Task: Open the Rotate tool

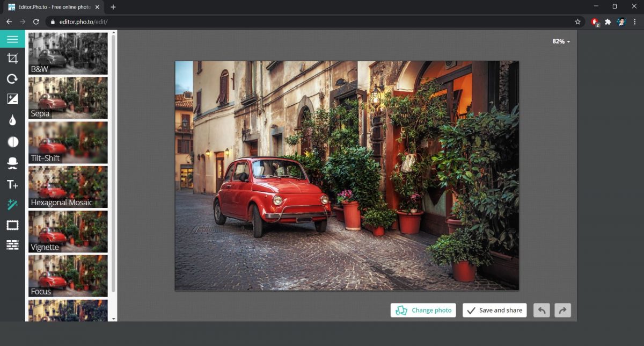Action: coord(12,79)
